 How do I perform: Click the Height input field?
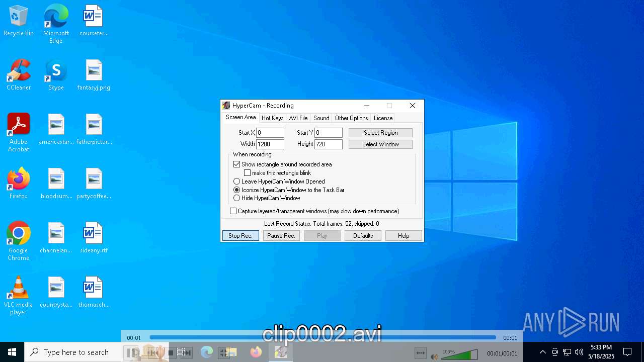coord(329,144)
